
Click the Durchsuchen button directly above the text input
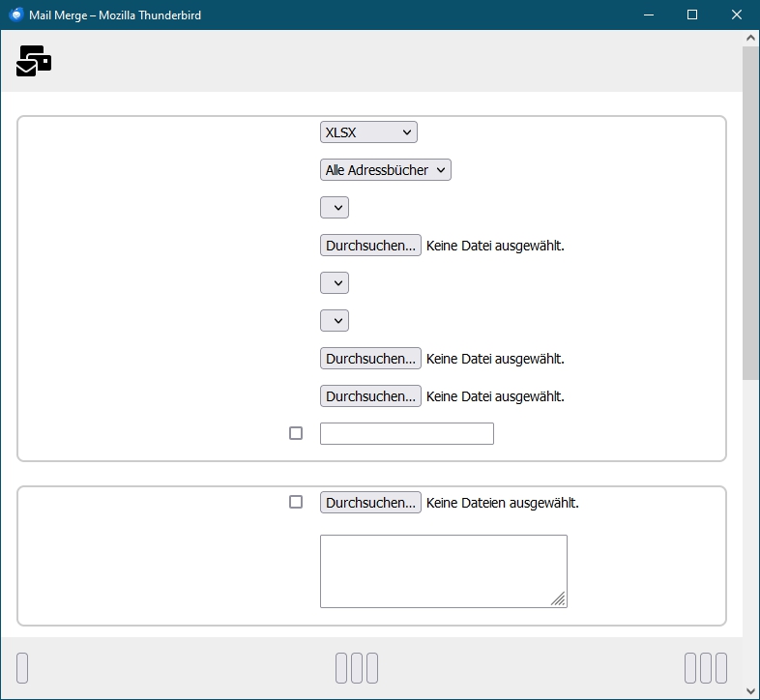[370, 396]
